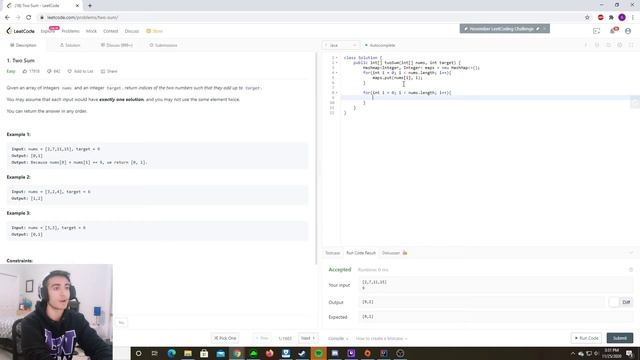Open the Submissions tab
The width and height of the screenshot is (640, 360).
click(x=163, y=45)
